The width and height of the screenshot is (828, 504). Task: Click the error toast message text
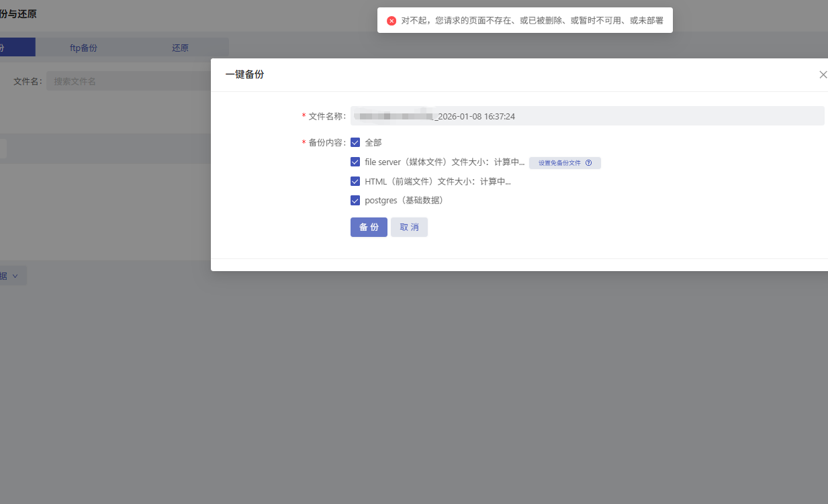point(532,21)
